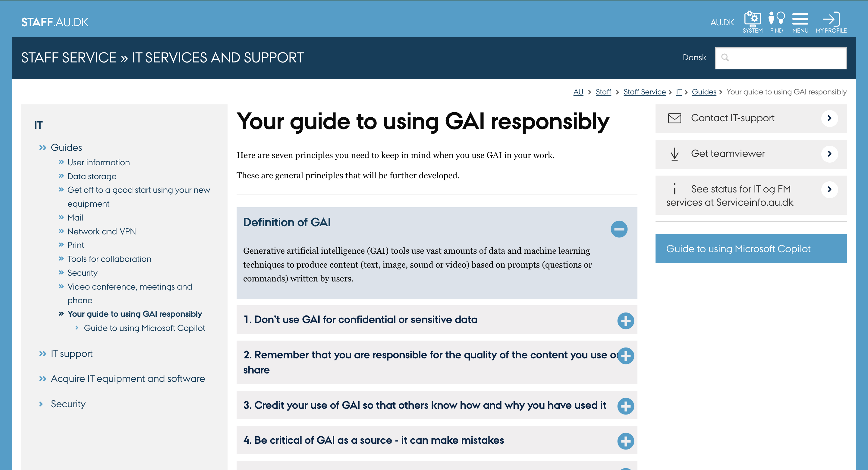868x470 pixels.
Task: Click the chevron arrow on Get teamviewer
Action: tap(830, 154)
